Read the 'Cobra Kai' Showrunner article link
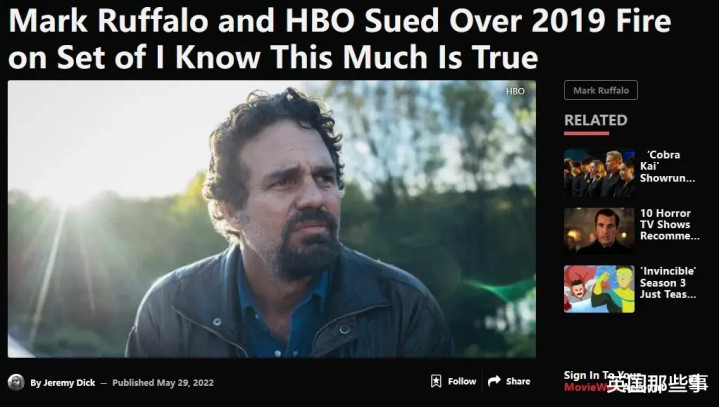The width and height of the screenshot is (719, 407). coord(667,166)
